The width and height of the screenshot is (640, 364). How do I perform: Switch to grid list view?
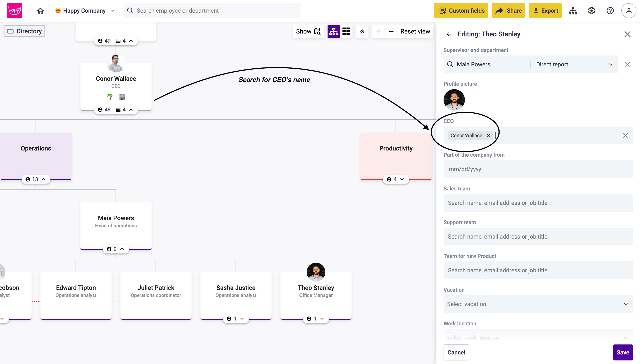click(x=346, y=32)
